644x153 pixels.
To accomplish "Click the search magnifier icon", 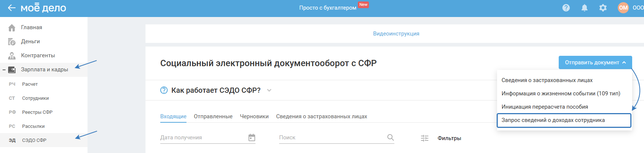I will pos(390,137).
